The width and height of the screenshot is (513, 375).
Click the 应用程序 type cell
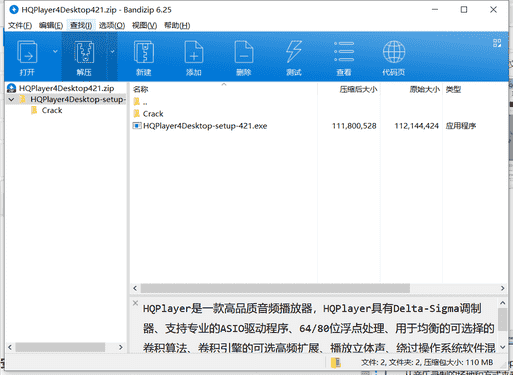tap(461, 126)
